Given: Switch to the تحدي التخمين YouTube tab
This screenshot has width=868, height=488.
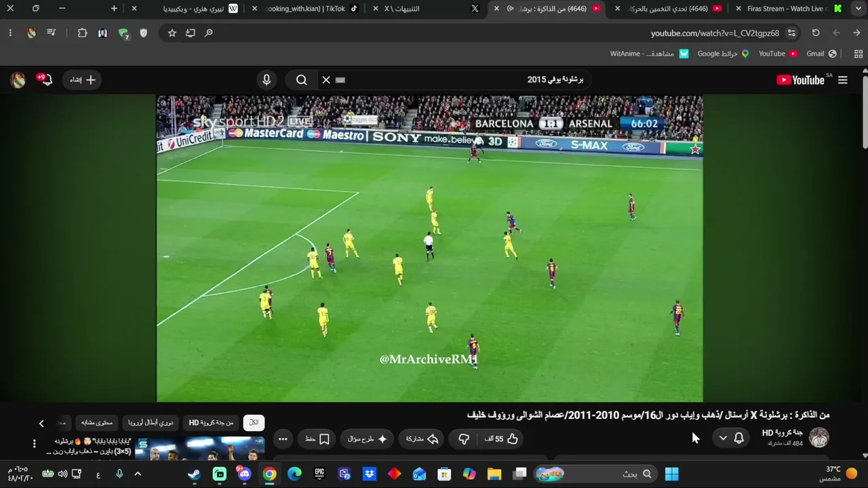Looking at the screenshot, I should pyautogui.click(x=669, y=9).
